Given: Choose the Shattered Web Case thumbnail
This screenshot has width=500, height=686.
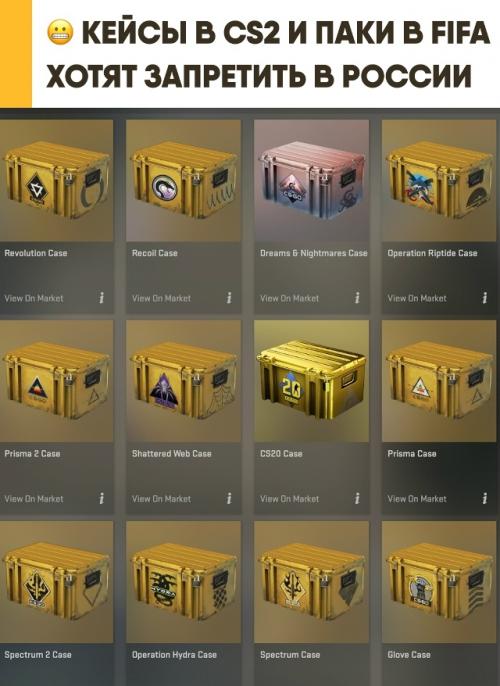Looking at the screenshot, I should click(183, 381).
